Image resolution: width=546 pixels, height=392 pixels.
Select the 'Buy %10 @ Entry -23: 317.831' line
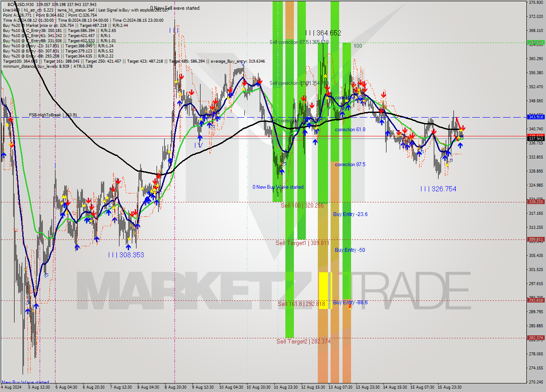[x=58, y=46]
